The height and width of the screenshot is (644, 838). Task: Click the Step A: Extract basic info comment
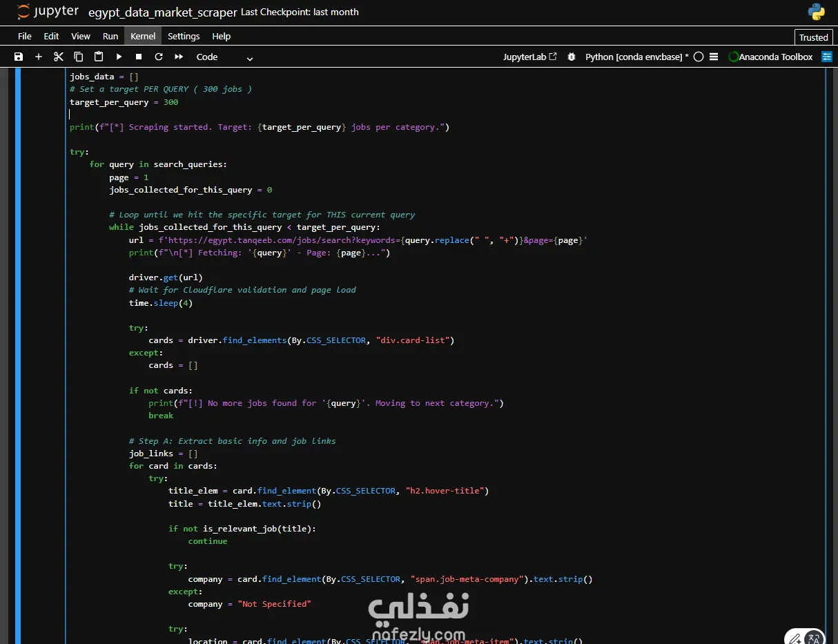point(233,441)
